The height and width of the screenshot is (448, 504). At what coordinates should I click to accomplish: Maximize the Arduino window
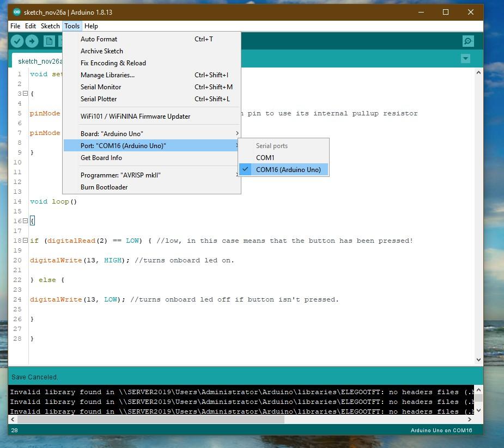(x=446, y=12)
